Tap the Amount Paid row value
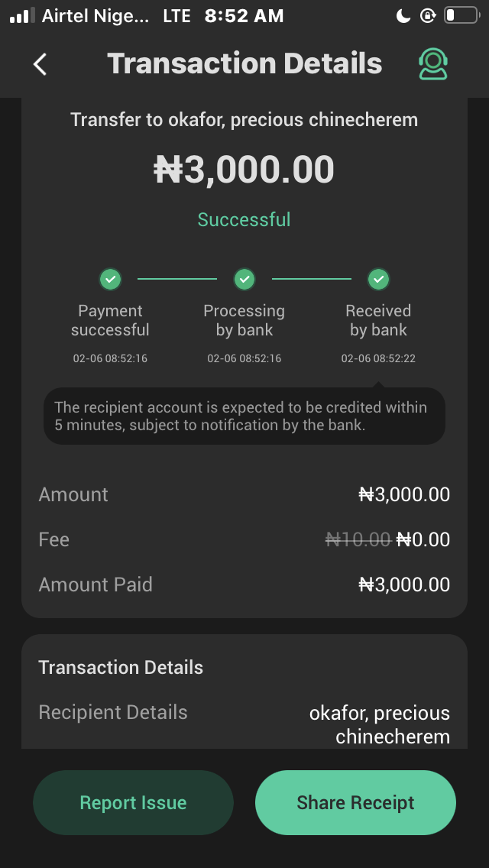 pyautogui.click(x=404, y=585)
